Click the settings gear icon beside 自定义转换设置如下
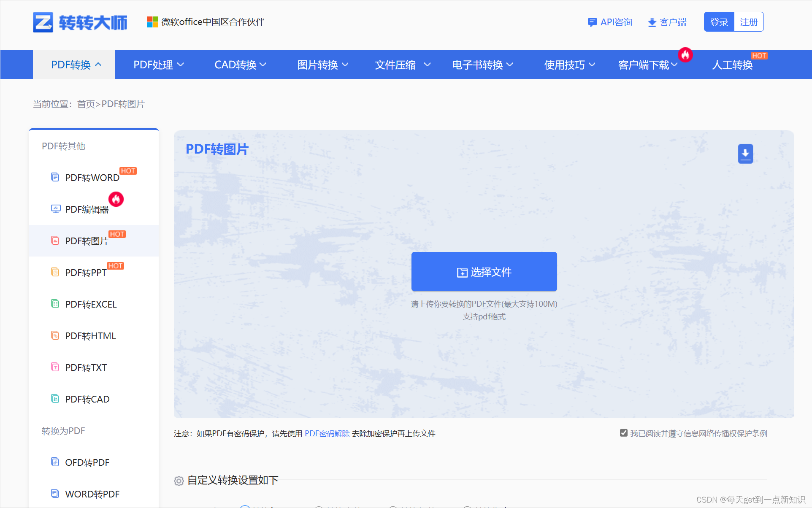The image size is (812, 508). [179, 481]
